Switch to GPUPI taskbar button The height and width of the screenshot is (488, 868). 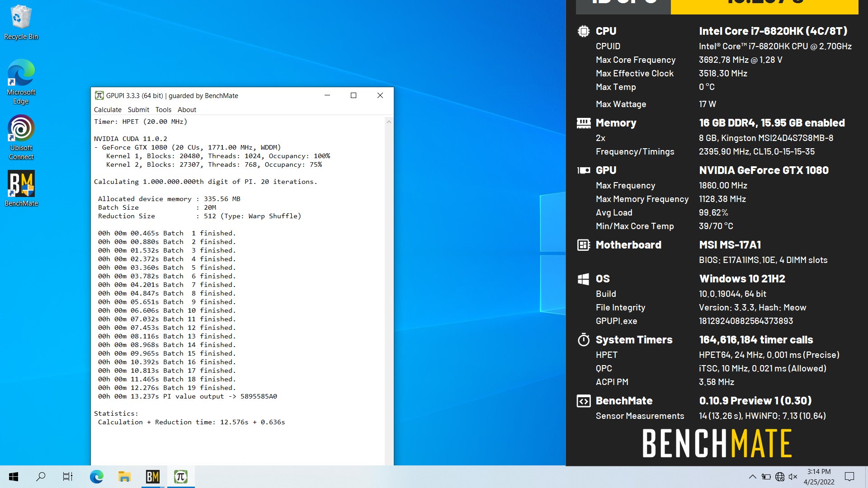[x=181, y=477]
